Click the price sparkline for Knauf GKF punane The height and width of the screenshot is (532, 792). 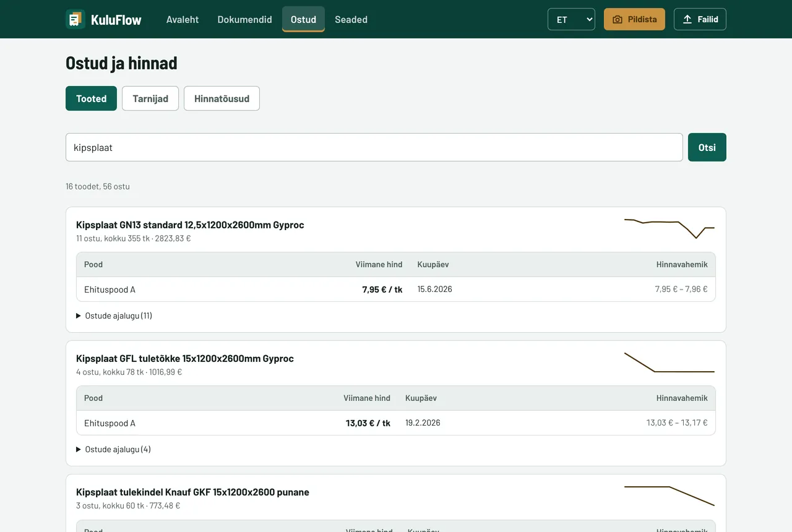(x=669, y=496)
